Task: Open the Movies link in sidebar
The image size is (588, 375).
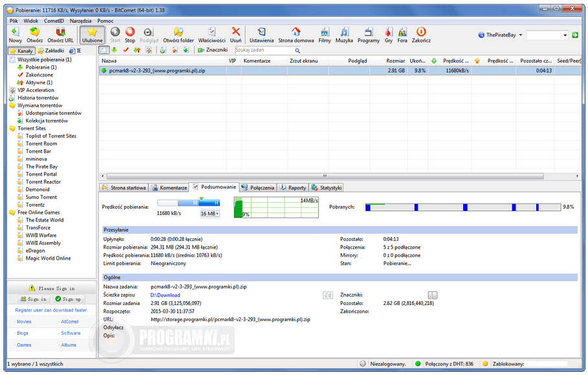Action: click(24, 322)
